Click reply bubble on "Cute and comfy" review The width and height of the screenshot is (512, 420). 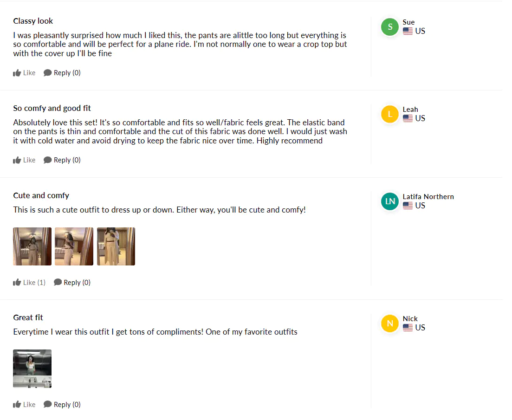(x=58, y=282)
